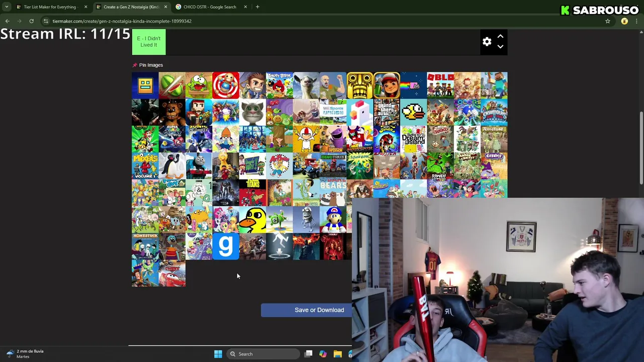Click the tiermaker.com address bar

coord(322,21)
